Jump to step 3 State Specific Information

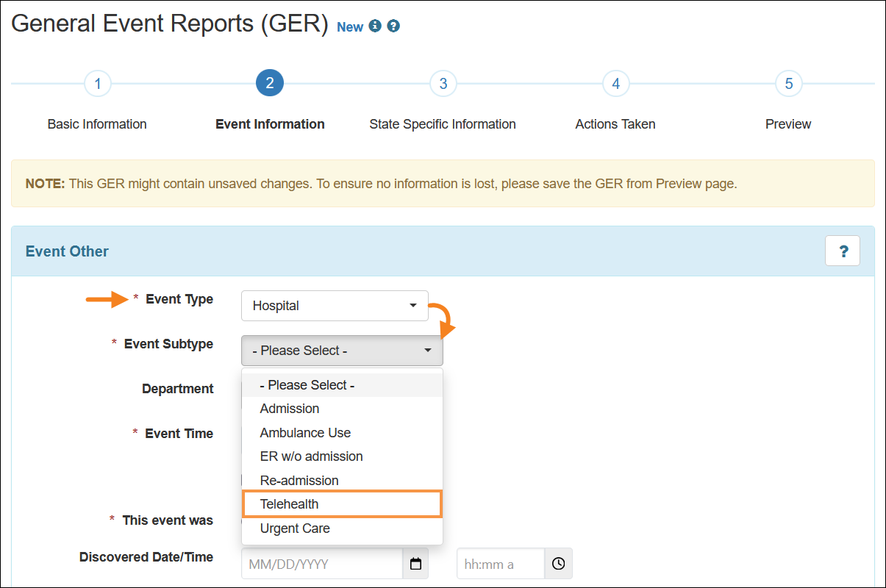tap(443, 83)
